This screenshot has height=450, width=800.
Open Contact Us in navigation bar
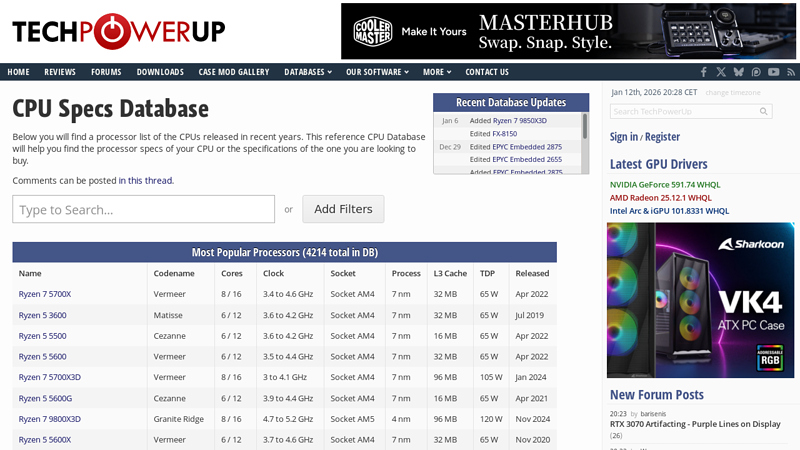[487, 72]
